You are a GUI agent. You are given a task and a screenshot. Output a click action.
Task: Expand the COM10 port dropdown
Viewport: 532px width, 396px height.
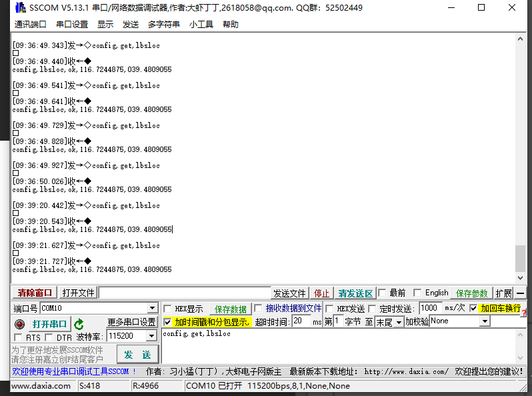[x=153, y=308]
